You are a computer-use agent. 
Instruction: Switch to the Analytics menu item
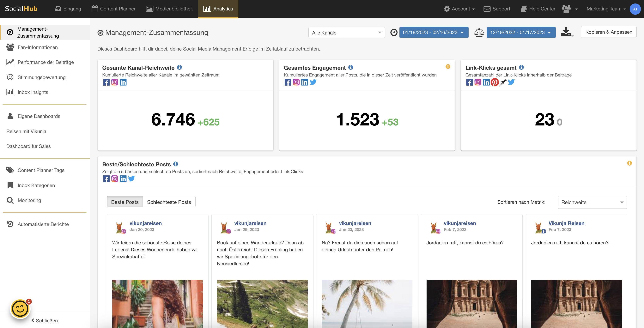click(218, 9)
